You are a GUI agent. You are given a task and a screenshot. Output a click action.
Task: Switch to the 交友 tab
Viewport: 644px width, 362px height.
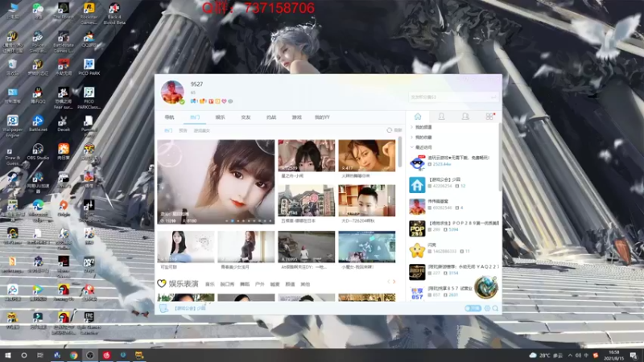coord(246,117)
